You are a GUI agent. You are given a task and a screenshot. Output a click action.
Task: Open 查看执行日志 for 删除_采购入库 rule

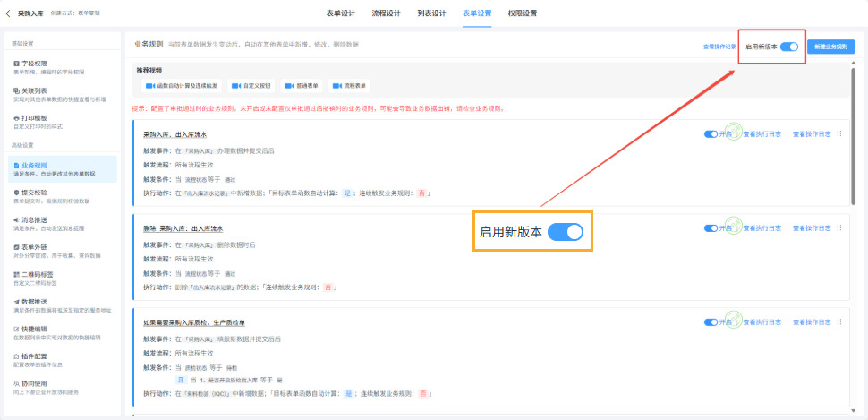762,228
